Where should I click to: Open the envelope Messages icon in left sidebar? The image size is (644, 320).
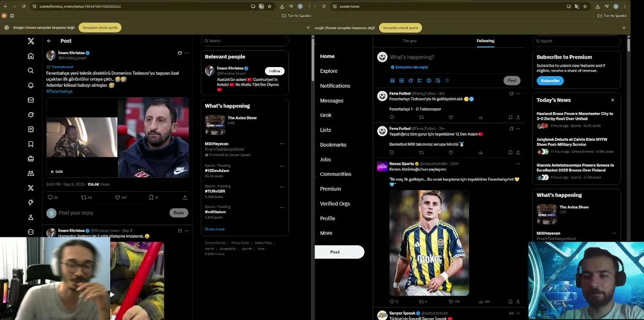[x=31, y=100]
